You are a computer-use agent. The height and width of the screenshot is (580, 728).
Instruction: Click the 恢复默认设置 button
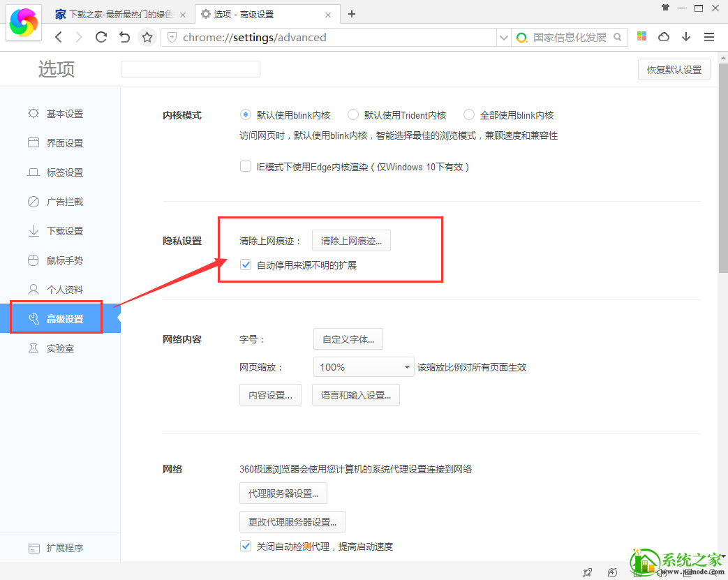tap(673, 69)
